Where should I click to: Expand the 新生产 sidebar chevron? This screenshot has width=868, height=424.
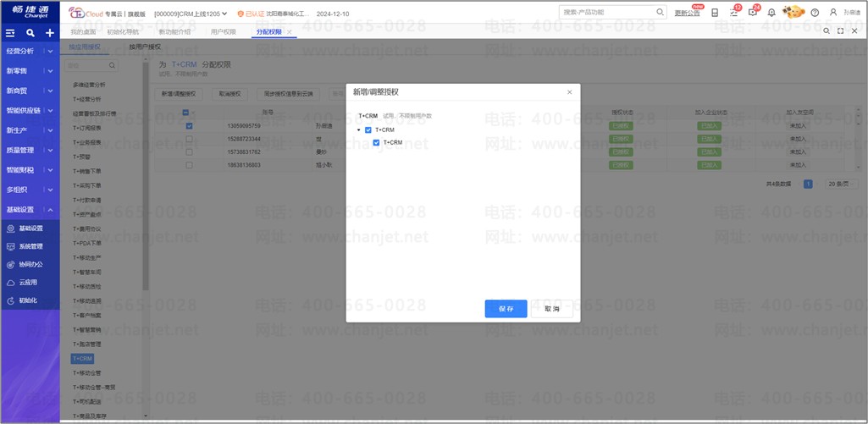[50, 130]
